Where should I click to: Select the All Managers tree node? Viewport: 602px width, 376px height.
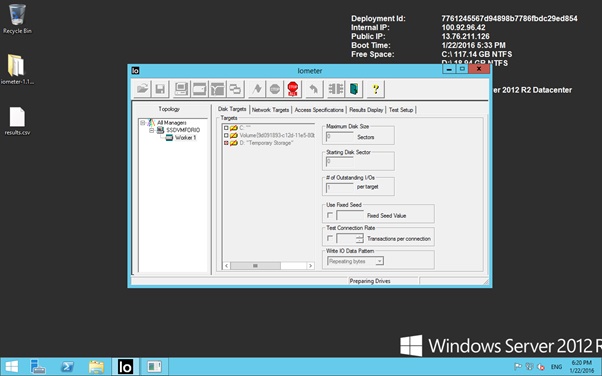(172, 123)
